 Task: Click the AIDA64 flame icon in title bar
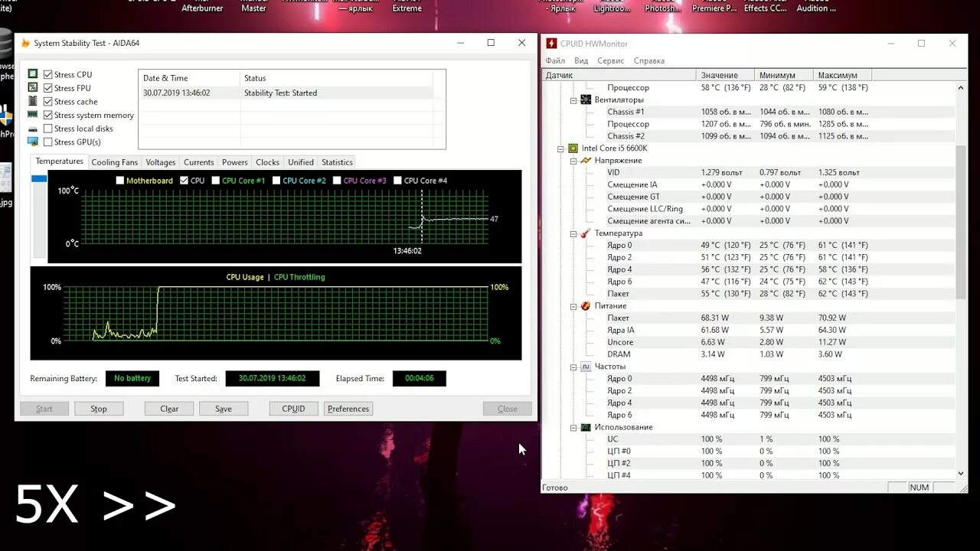pyautogui.click(x=24, y=43)
